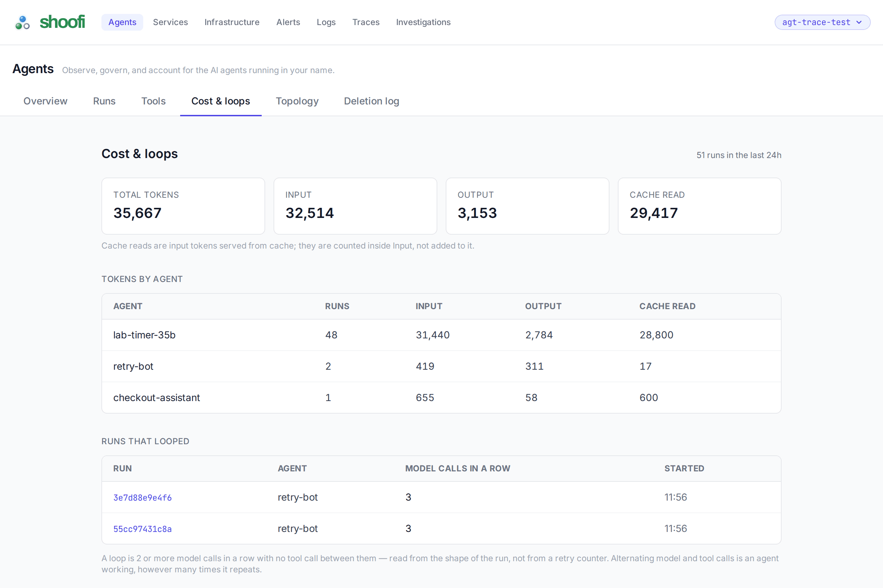
Task: Open the agt-trace-test environment dropdown
Action: [x=822, y=22]
